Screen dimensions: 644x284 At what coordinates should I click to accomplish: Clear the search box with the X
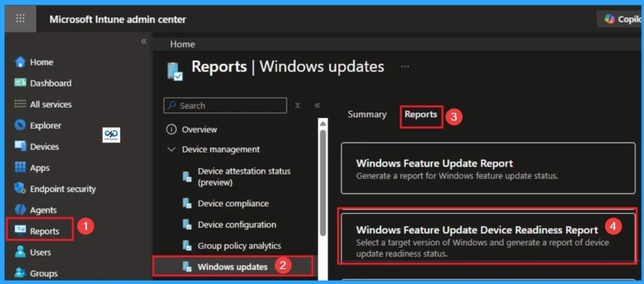297,106
